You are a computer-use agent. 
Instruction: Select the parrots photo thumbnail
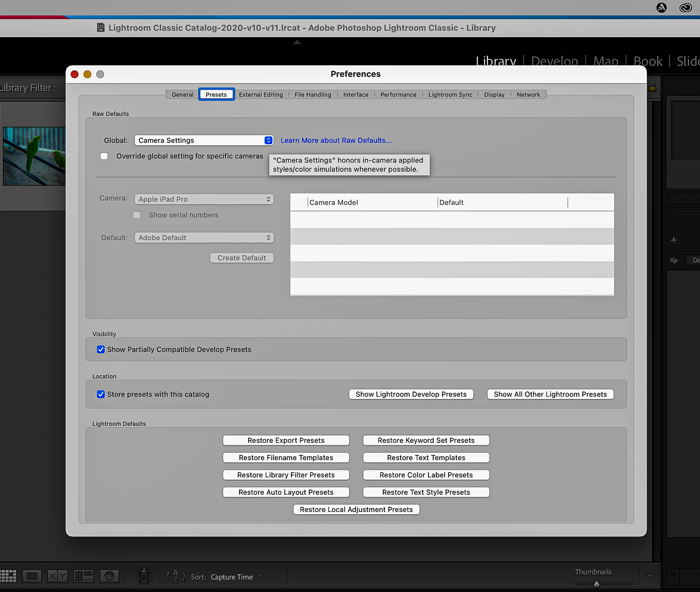(34, 156)
